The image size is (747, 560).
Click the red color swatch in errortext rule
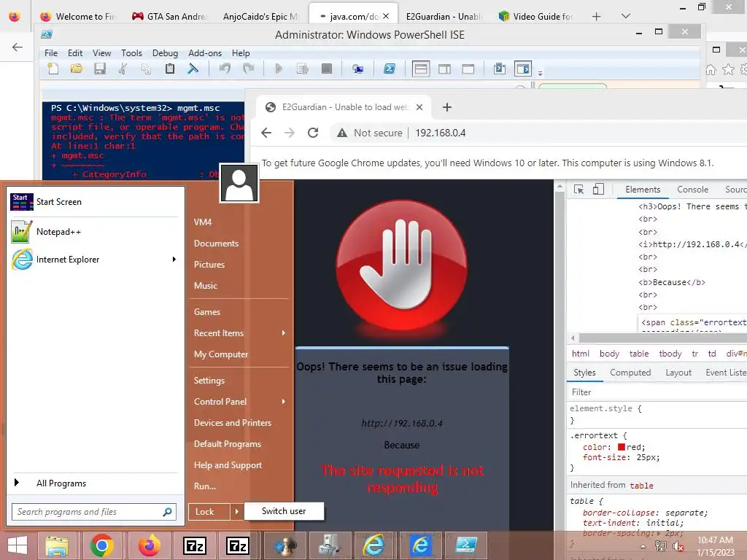point(622,447)
